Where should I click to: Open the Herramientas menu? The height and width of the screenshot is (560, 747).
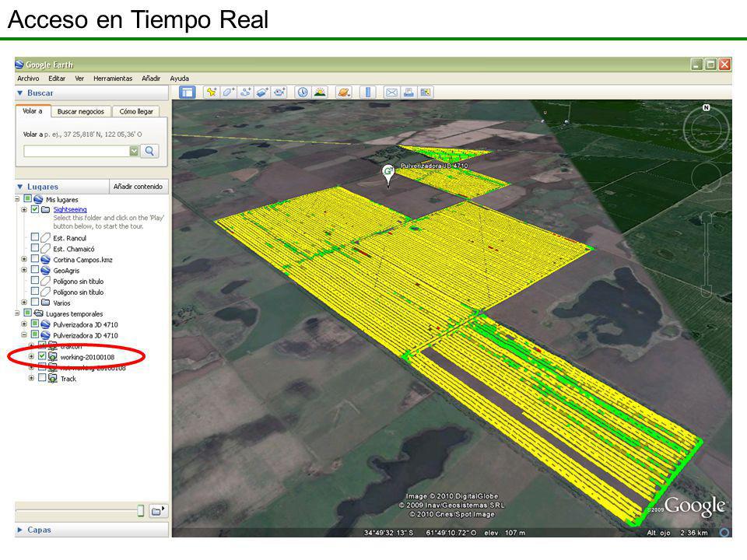pyautogui.click(x=113, y=79)
